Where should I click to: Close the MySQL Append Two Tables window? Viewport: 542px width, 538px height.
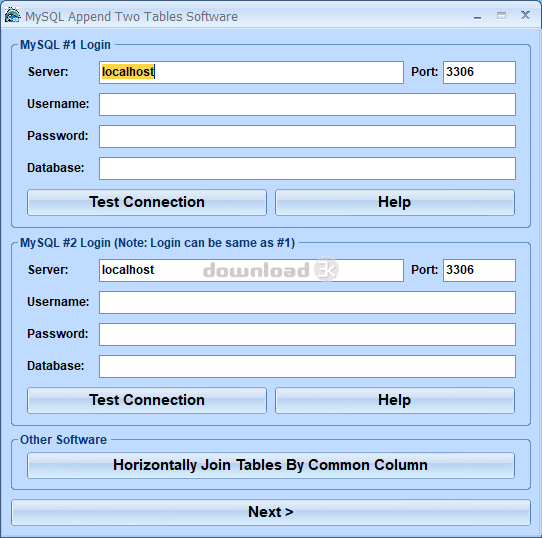click(x=525, y=15)
